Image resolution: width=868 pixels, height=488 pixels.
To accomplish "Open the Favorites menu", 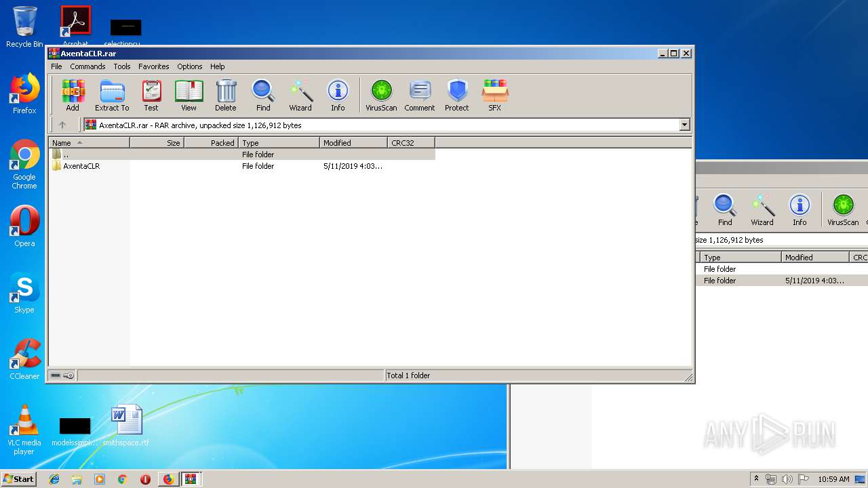I will (x=154, y=66).
